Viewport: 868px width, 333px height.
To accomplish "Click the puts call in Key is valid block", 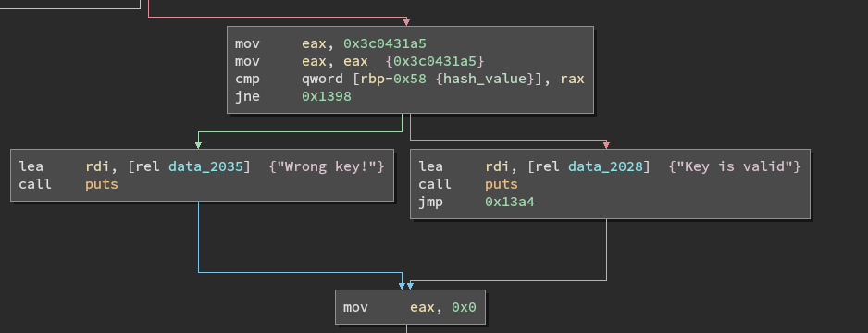I will (x=502, y=184).
